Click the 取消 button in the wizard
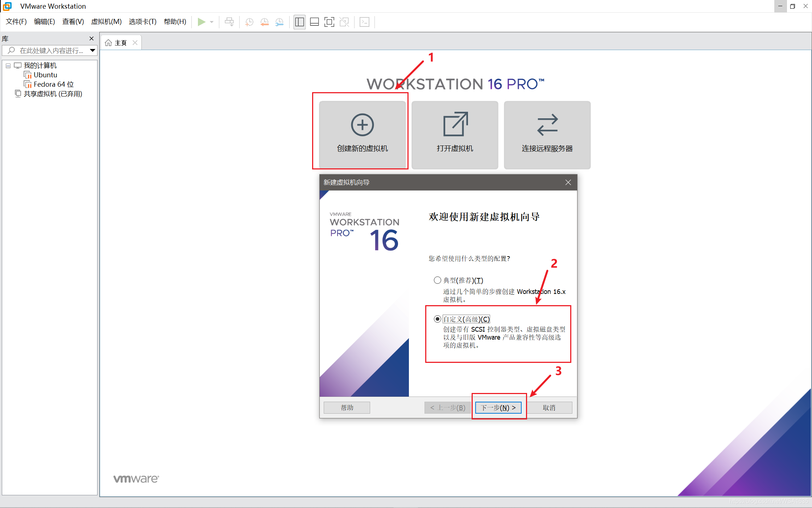Screen dimensions: 812x508 549,407
